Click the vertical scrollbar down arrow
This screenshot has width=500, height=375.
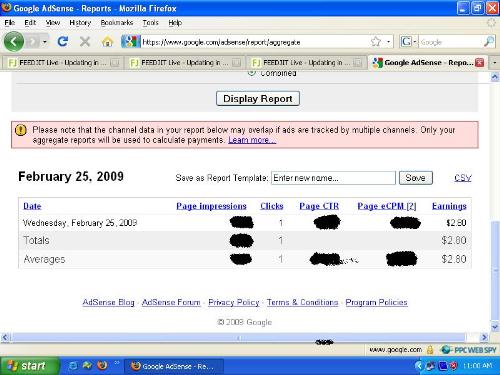[x=495, y=326]
